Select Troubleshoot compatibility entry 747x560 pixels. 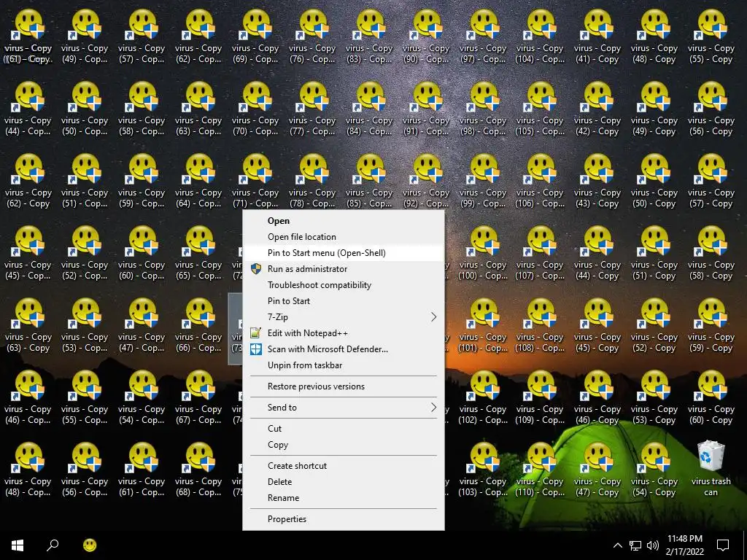344,285
